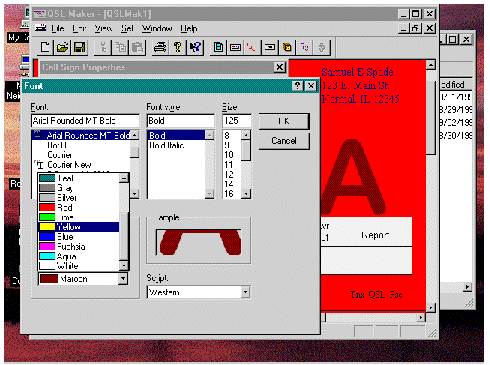490x365 pixels.
Task: Select size 11 in the size list
Action: coord(232,165)
